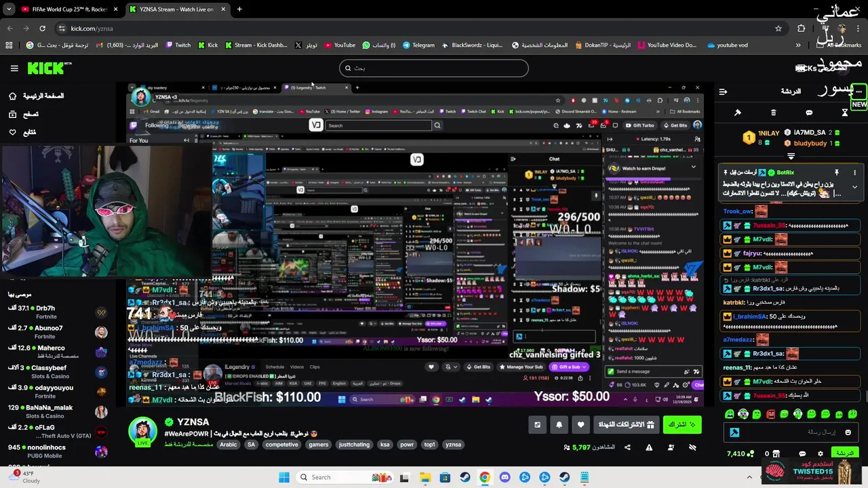Screen dimensions: 868x488
Task: Open recommended channel nonolinhocs
Action: click(x=58, y=451)
